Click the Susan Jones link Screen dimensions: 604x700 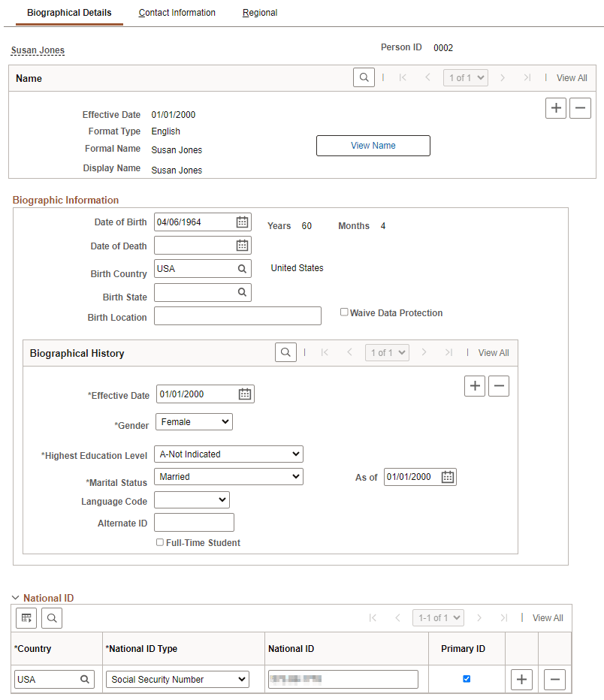[x=38, y=50]
